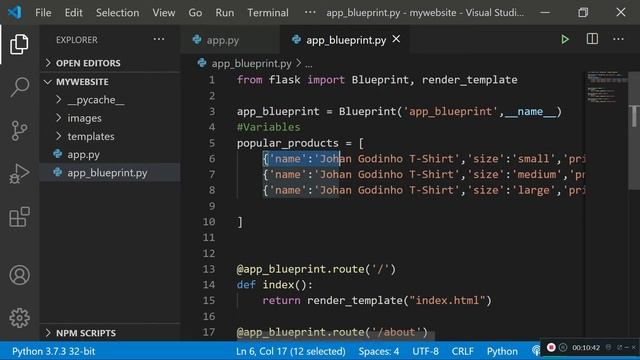Open the Selection menu

point(118,13)
